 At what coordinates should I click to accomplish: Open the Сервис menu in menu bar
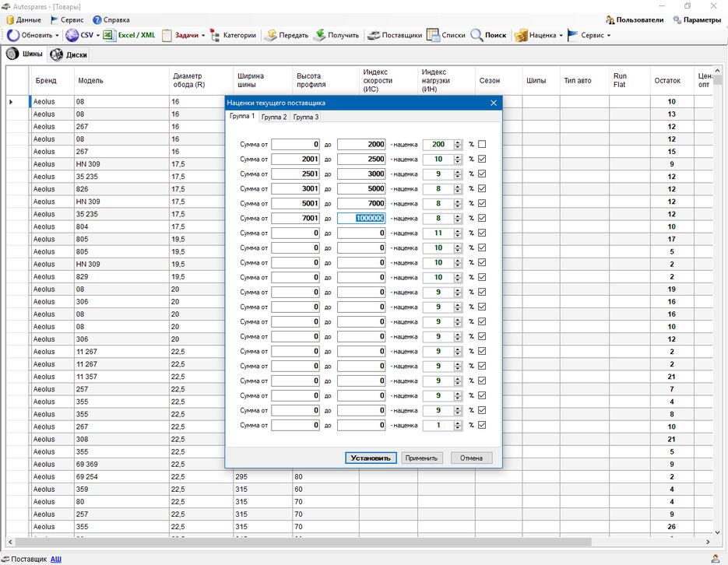click(x=67, y=20)
